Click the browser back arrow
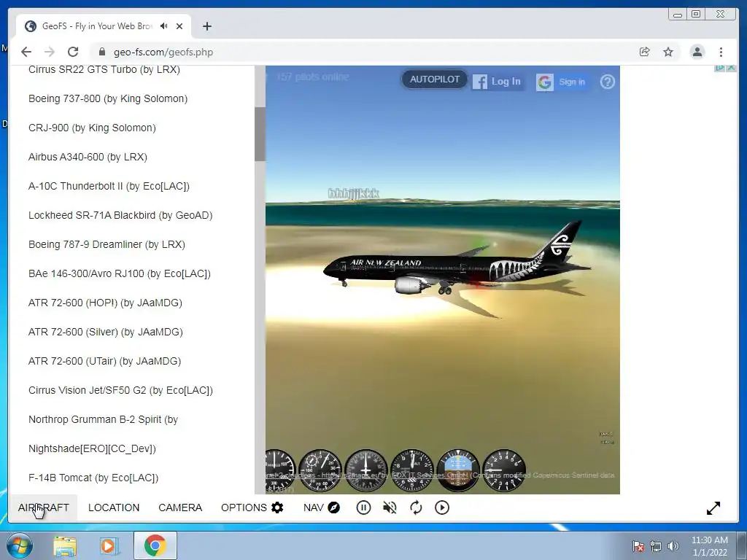Viewport: 747px width, 560px height. 26,52
